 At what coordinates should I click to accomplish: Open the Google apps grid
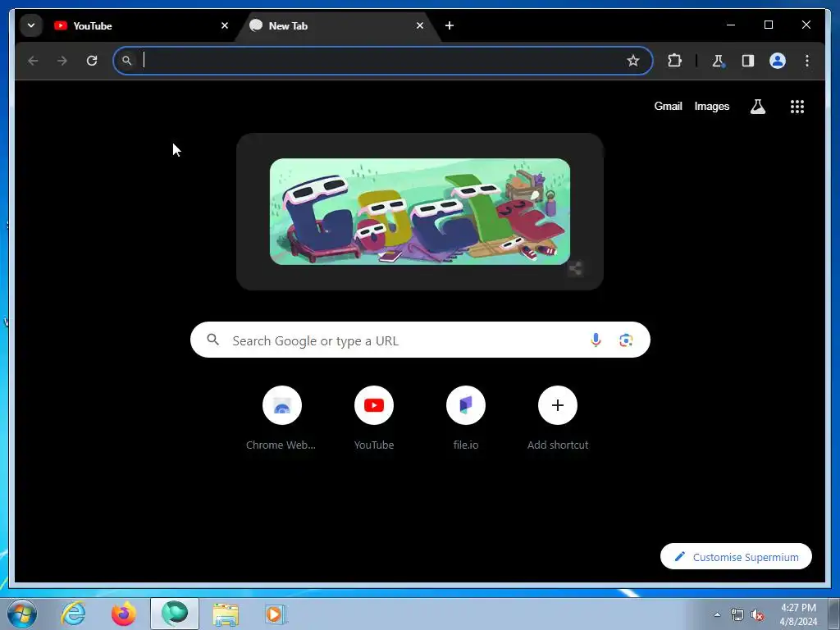point(797,106)
